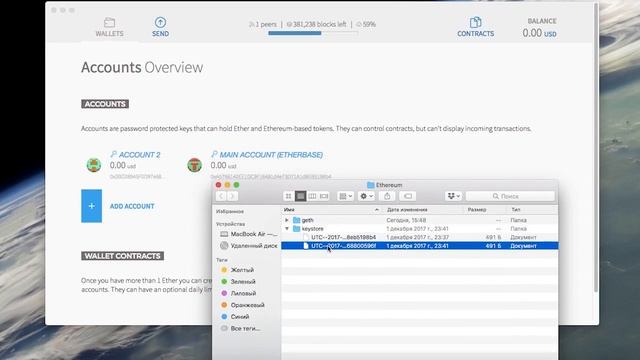Select the keystore folder row
Image resolution: width=640 pixels, height=360 pixels.
point(420,229)
